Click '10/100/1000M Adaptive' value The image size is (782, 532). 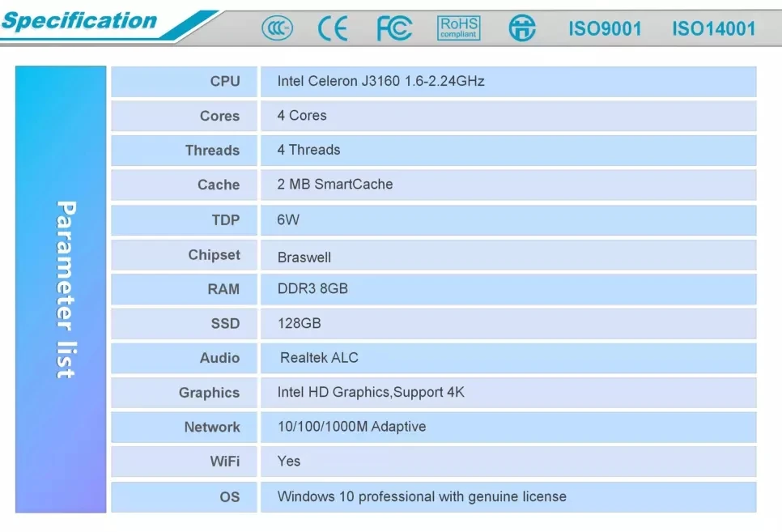point(351,427)
